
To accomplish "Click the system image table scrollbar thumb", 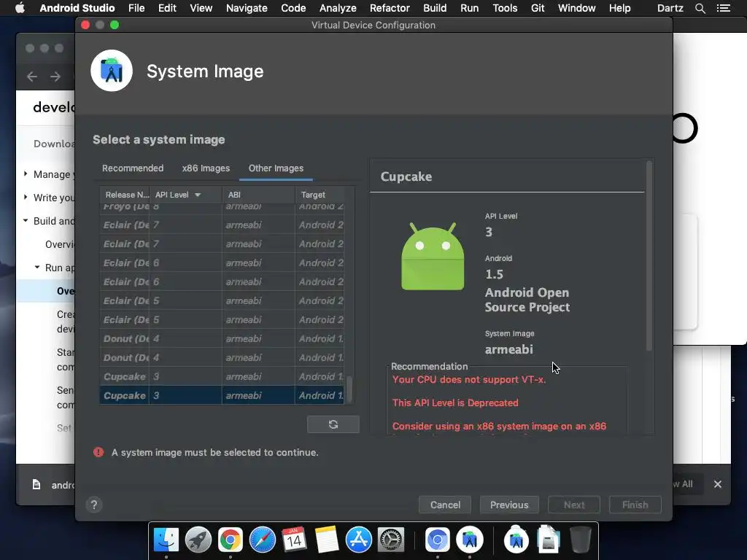I will pos(349,389).
